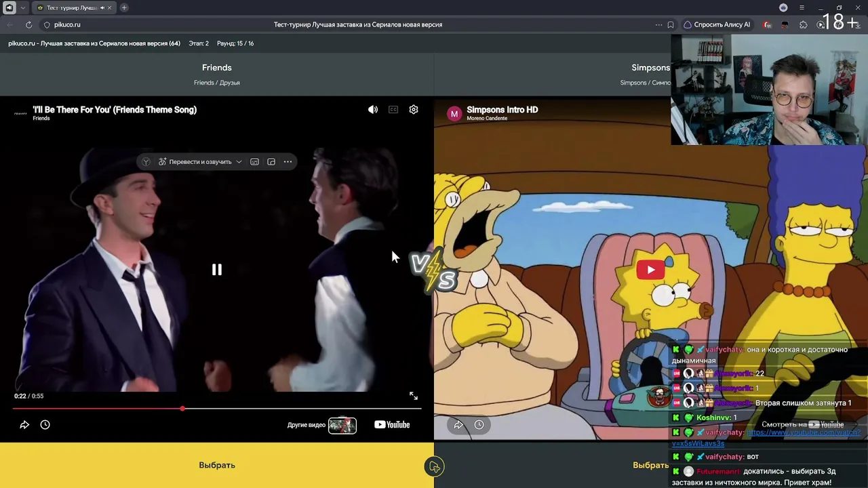Open the browser hamburger menu
This screenshot has height=488, width=868.
click(802, 7)
